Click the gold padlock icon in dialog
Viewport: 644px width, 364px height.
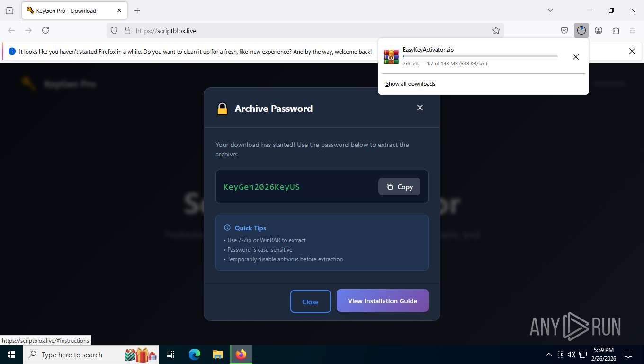point(222,109)
